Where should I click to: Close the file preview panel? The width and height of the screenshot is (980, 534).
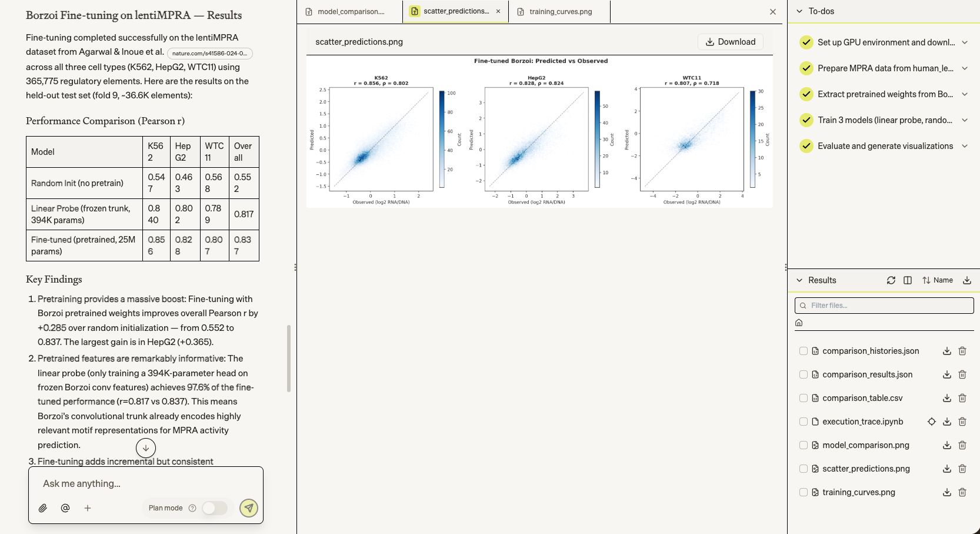[773, 12]
